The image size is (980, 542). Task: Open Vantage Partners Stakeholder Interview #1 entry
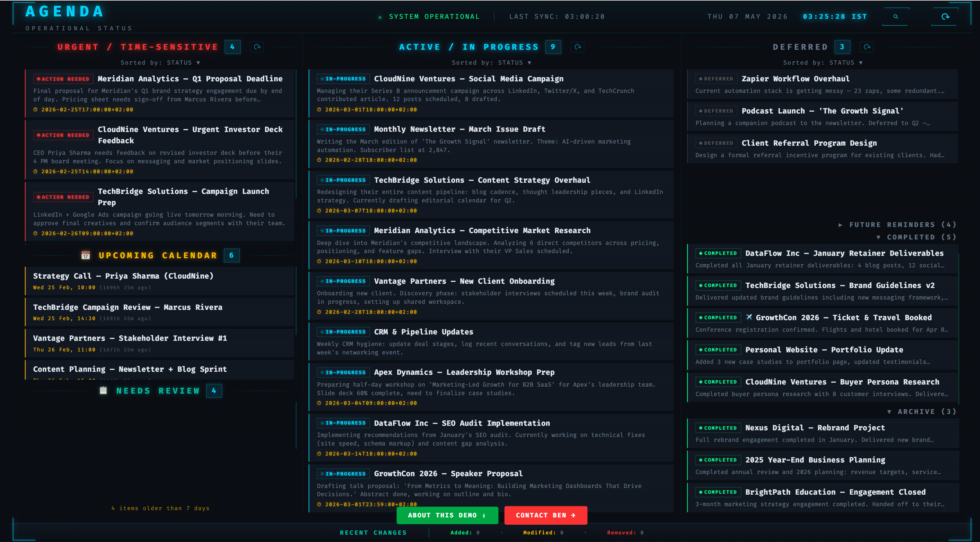tap(160, 343)
